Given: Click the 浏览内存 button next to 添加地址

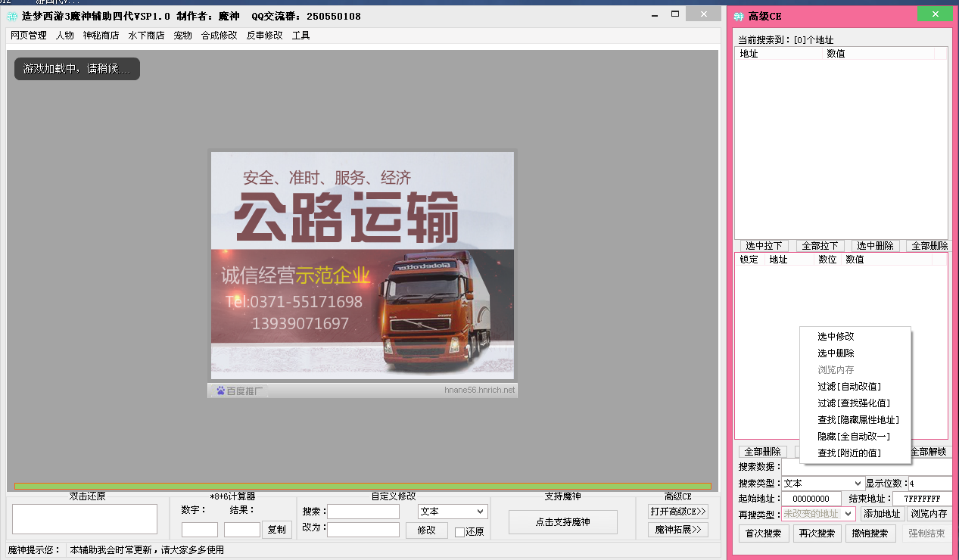Looking at the screenshot, I should point(929,514).
